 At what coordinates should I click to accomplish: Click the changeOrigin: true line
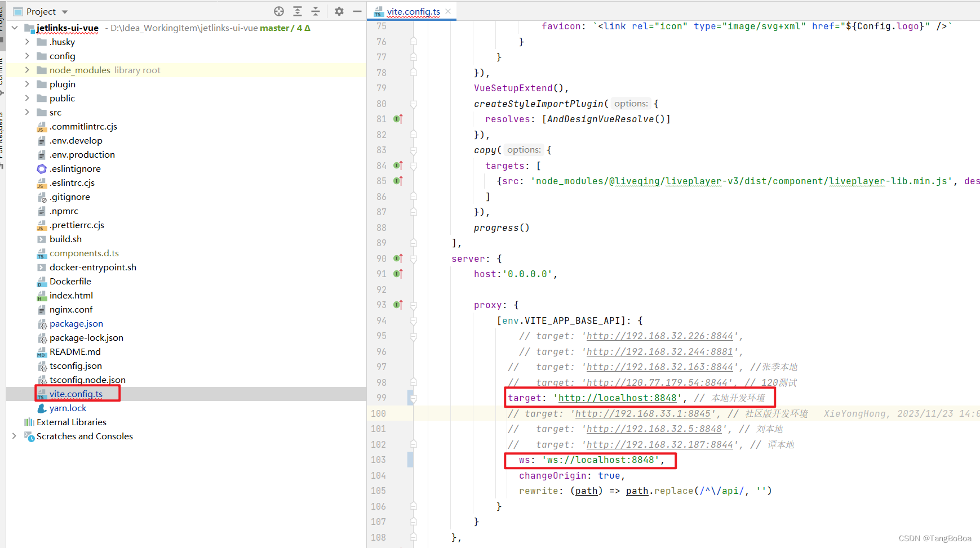click(x=572, y=475)
